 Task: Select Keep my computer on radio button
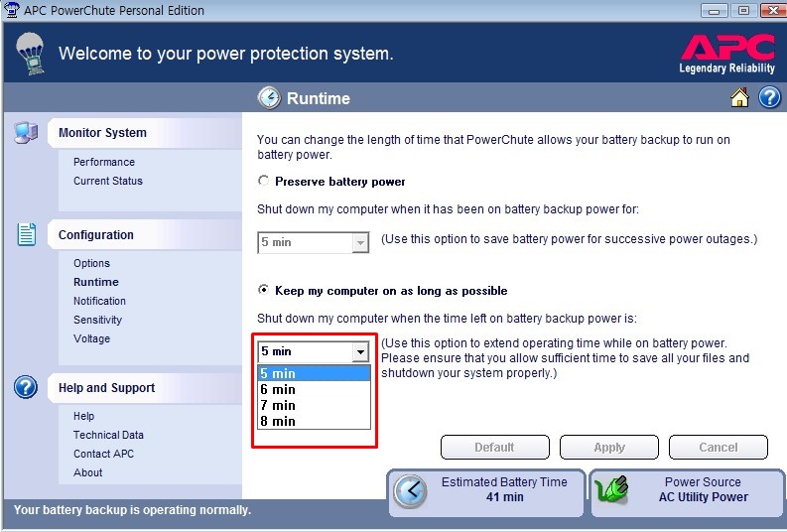click(x=263, y=290)
